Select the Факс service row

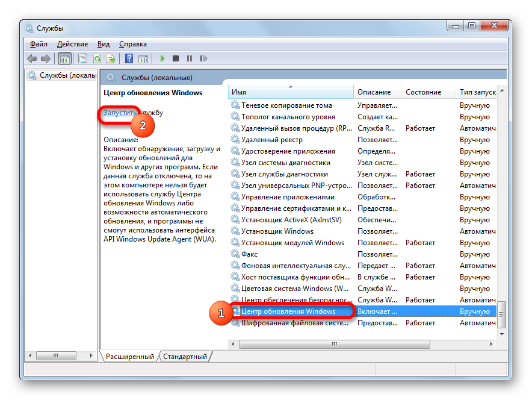[250, 254]
